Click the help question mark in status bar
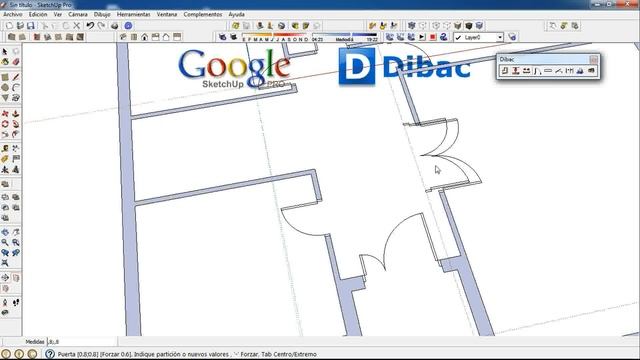The width and height of the screenshot is (640, 360). click(50, 354)
